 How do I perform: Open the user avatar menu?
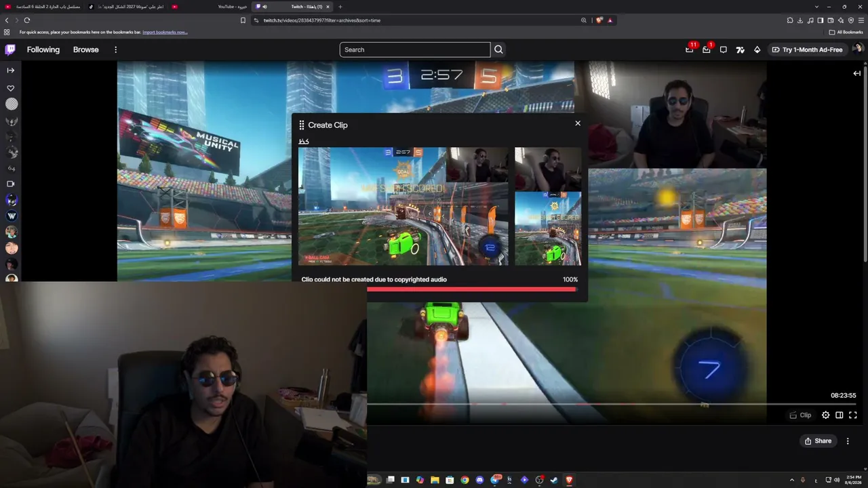(x=857, y=49)
